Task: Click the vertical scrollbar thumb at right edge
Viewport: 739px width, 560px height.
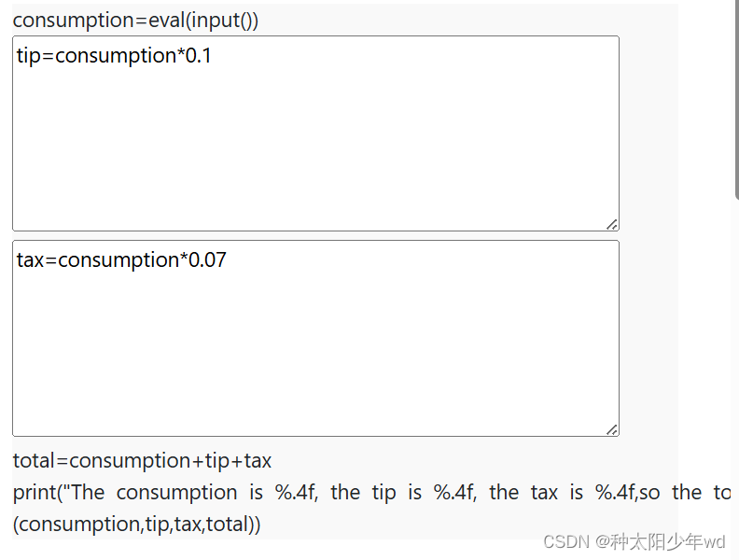Action: pyautogui.click(x=736, y=99)
